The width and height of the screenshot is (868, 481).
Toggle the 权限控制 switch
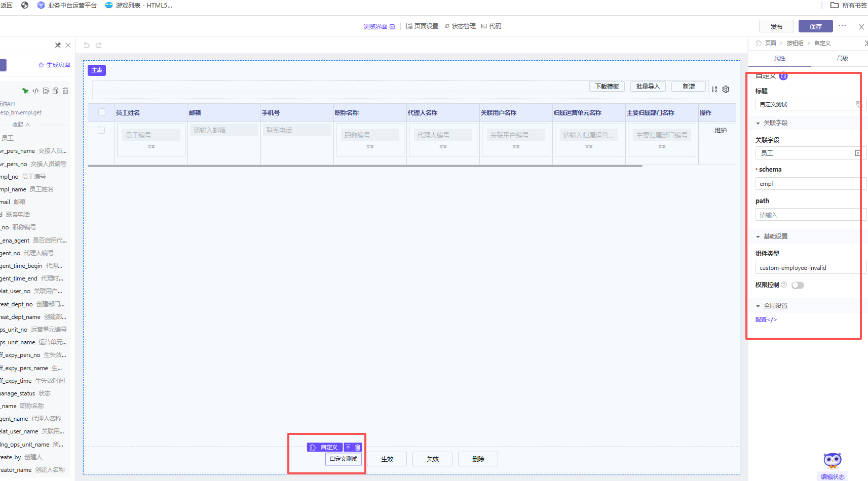(x=798, y=285)
